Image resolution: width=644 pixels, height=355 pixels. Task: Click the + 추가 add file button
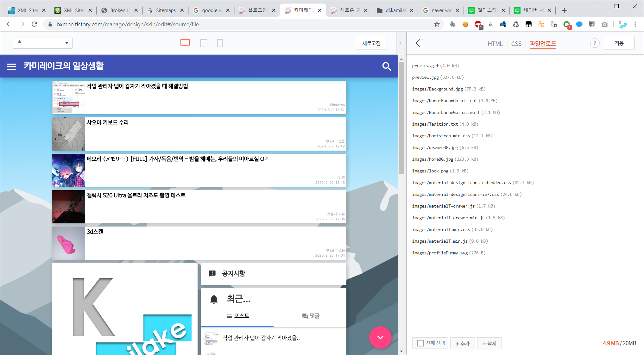pyautogui.click(x=462, y=343)
